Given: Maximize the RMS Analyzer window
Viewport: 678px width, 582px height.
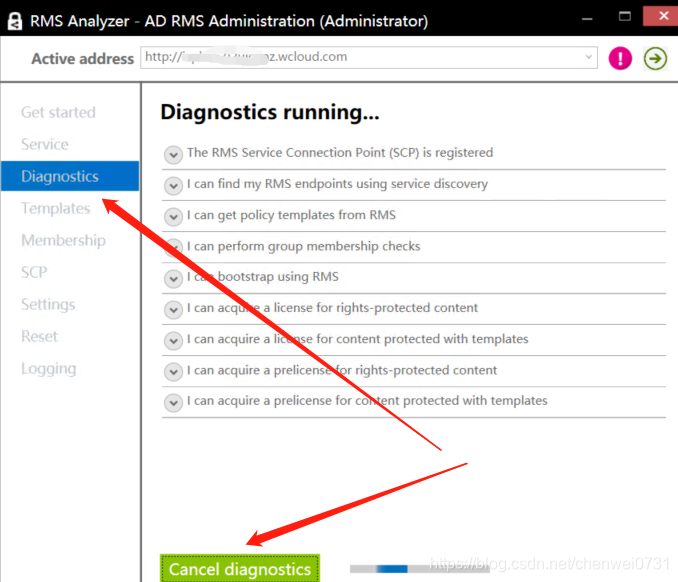Looking at the screenshot, I should (624, 17).
